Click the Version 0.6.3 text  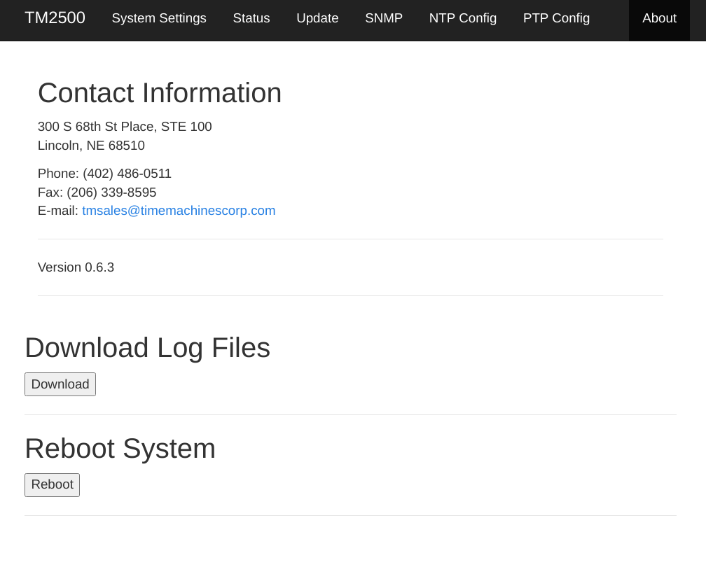(x=76, y=267)
